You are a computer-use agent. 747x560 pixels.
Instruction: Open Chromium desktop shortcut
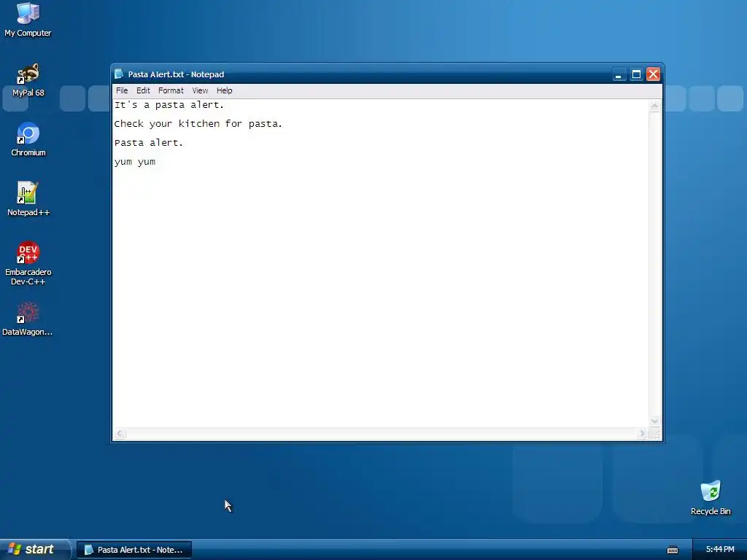pyautogui.click(x=28, y=139)
